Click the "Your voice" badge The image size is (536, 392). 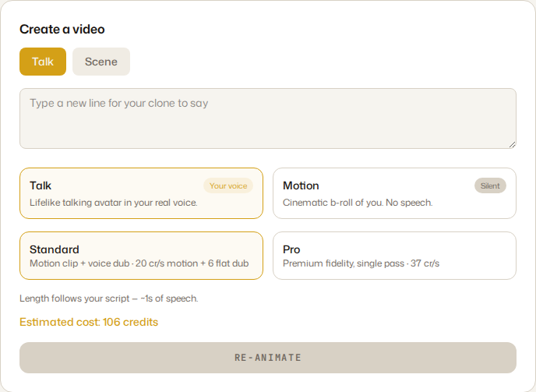pos(228,185)
